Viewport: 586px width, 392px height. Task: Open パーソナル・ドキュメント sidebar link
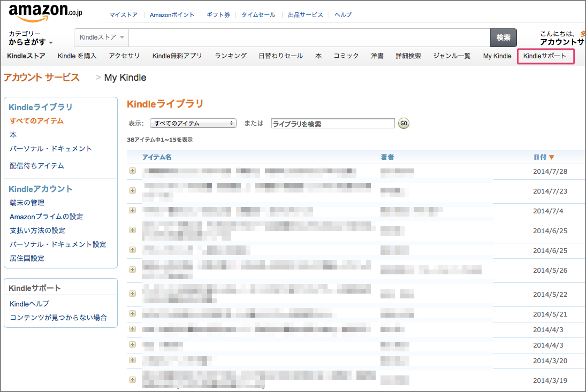[x=50, y=149]
